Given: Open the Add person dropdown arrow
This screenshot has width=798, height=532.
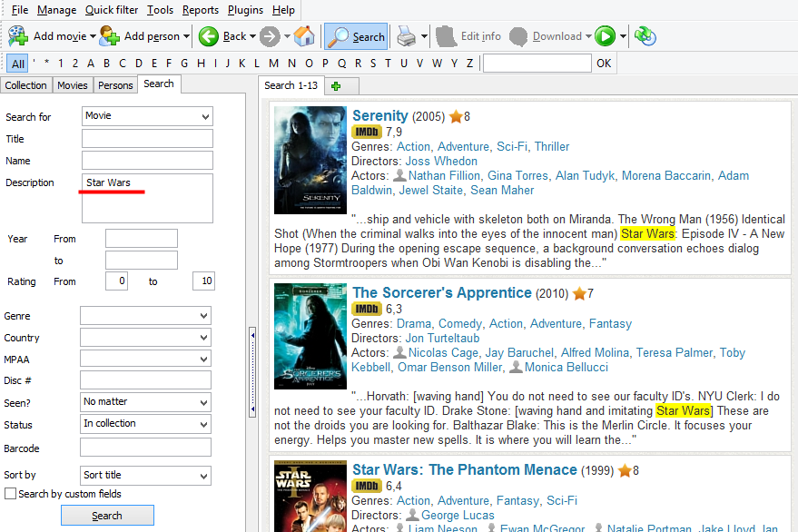Looking at the screenshot, I should tap(186, 36).
